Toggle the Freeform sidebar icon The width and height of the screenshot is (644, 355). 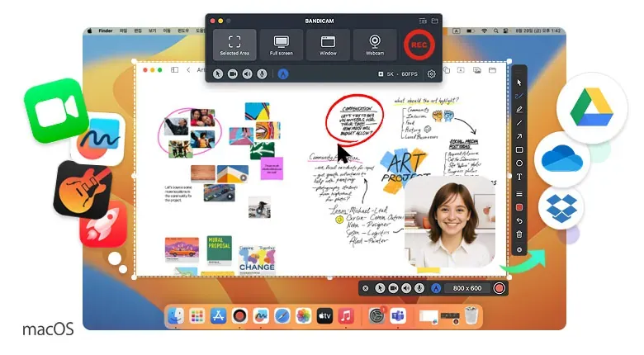coord(174,70)
